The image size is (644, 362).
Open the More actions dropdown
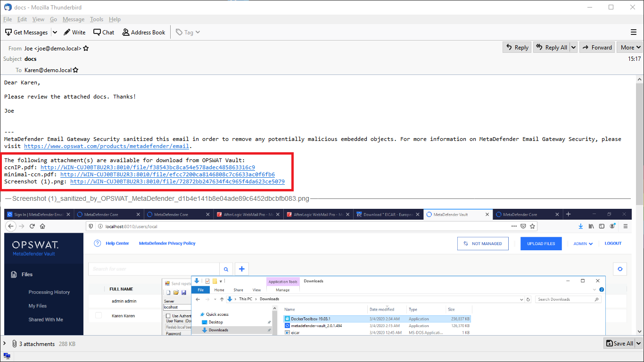click(x=631, y=47)
